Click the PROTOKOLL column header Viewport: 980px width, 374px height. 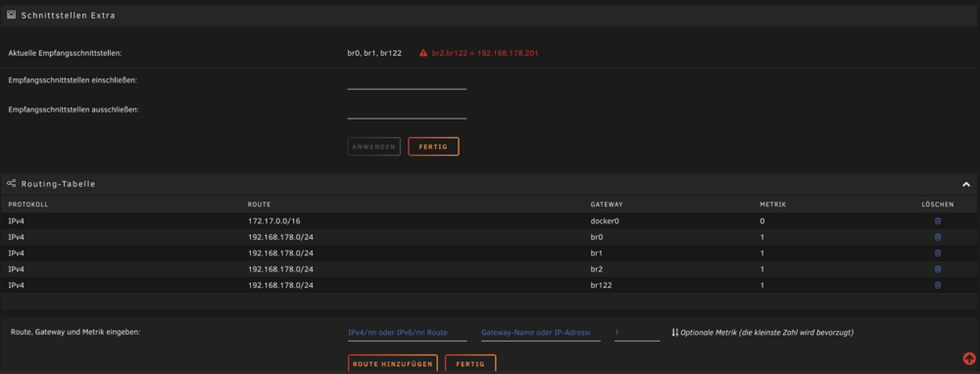[28, 205]
